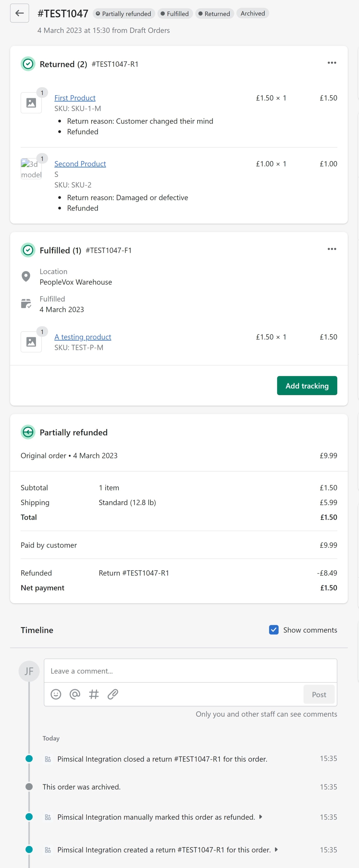The width and height of the screenshot is (359, 868).
Task: Click the fulfilled package icon beside 4 March
Action: [26, 303]
